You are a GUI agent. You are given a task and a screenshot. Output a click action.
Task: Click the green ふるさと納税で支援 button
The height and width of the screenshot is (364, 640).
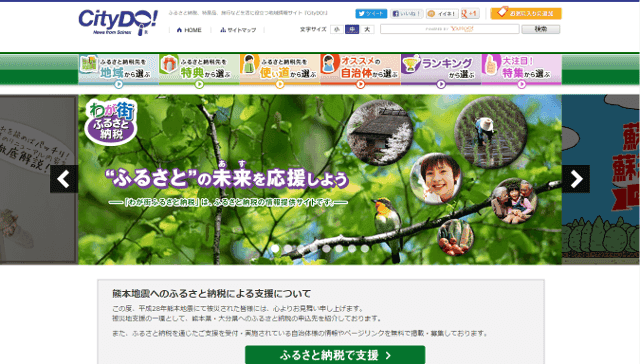click(335, 355)
